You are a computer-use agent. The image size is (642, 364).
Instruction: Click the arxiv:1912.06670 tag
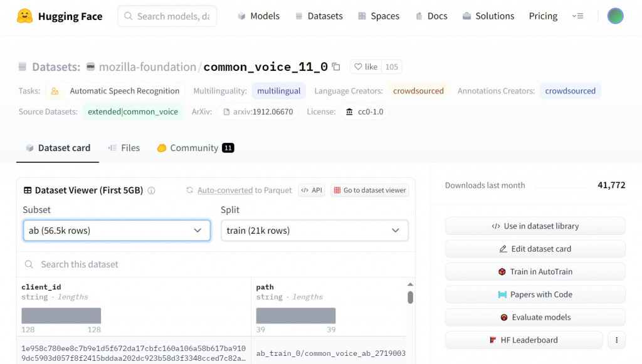pos(258,112)
